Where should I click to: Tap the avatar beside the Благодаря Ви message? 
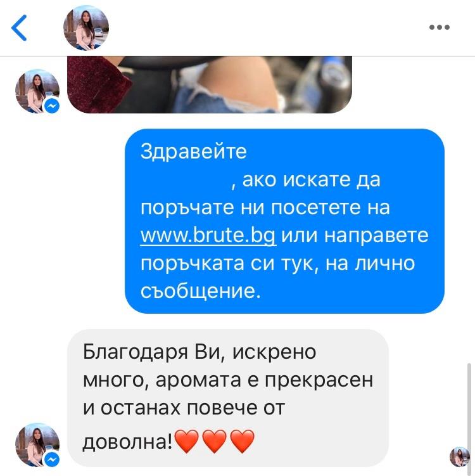[37, 445]
